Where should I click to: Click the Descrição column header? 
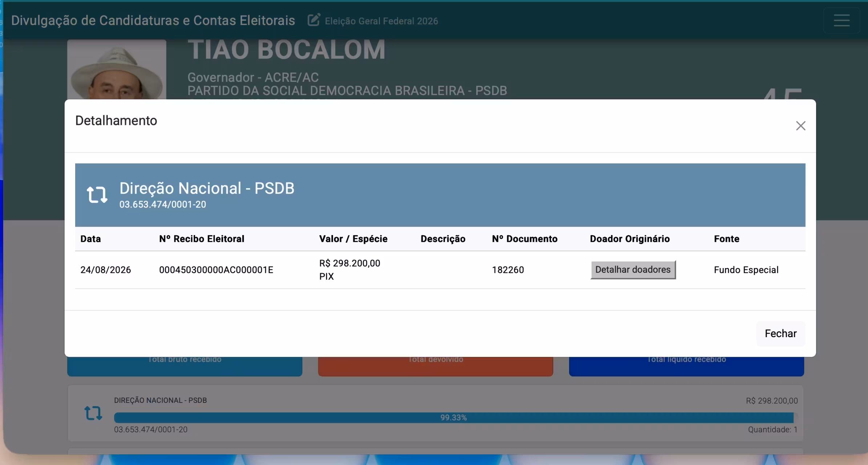[x=443, y=239]
